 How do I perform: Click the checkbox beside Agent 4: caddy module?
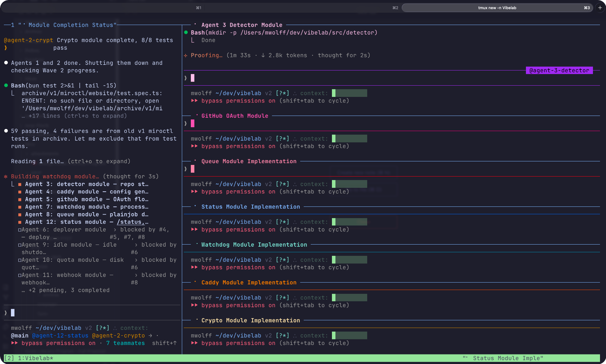click(x=19, y=191)
